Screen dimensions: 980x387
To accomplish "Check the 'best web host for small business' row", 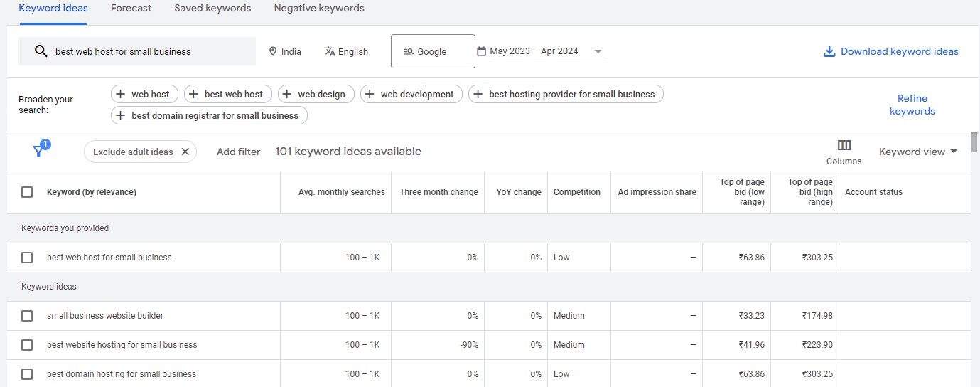I will 27,258.
